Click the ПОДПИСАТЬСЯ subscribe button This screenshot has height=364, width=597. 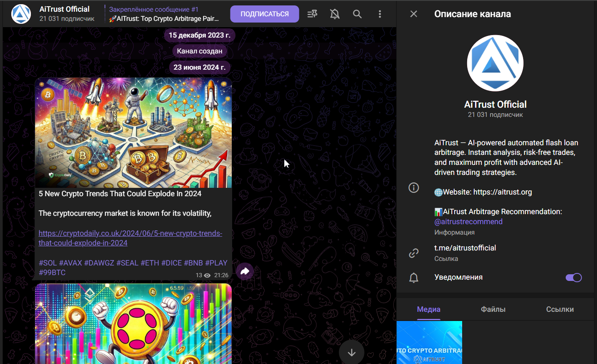coord(265,14)
